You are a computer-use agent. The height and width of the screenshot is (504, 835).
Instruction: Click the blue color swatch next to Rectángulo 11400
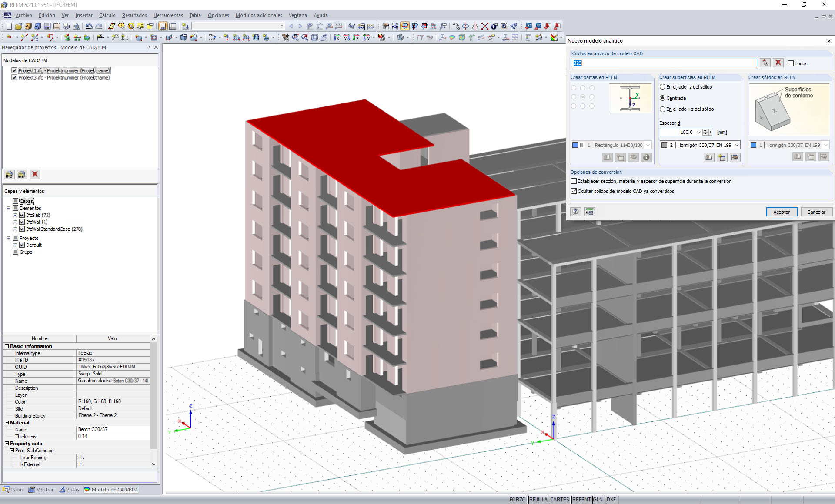pos(574,145)
